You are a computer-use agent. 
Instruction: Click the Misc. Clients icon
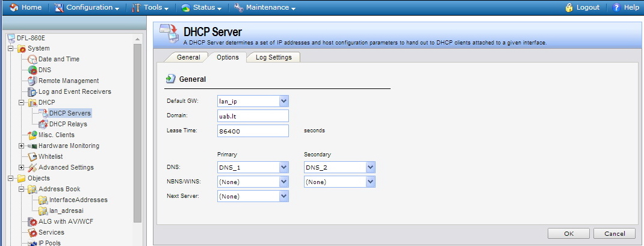click(33, 135)
